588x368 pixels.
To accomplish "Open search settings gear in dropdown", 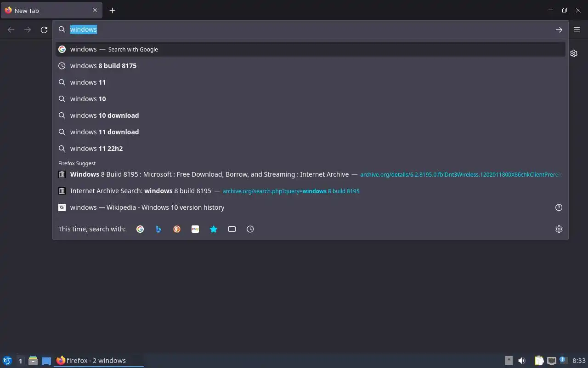I will pos(559,229).
